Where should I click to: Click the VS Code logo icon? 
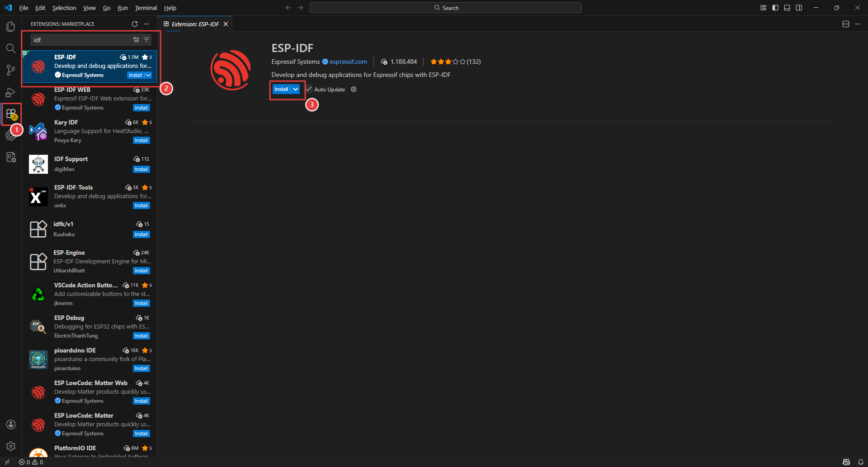[x=8, y=8]
